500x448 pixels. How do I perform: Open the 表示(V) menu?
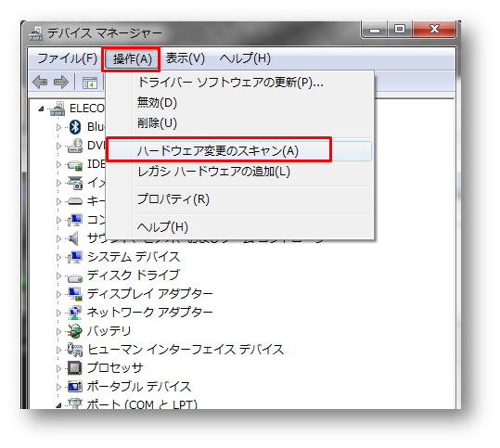186,58
